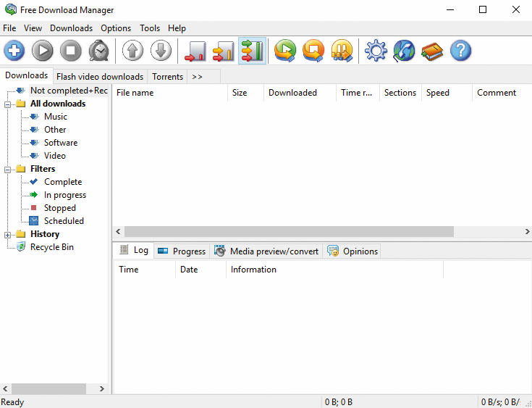Select the Software category

(x=61, y=143)
